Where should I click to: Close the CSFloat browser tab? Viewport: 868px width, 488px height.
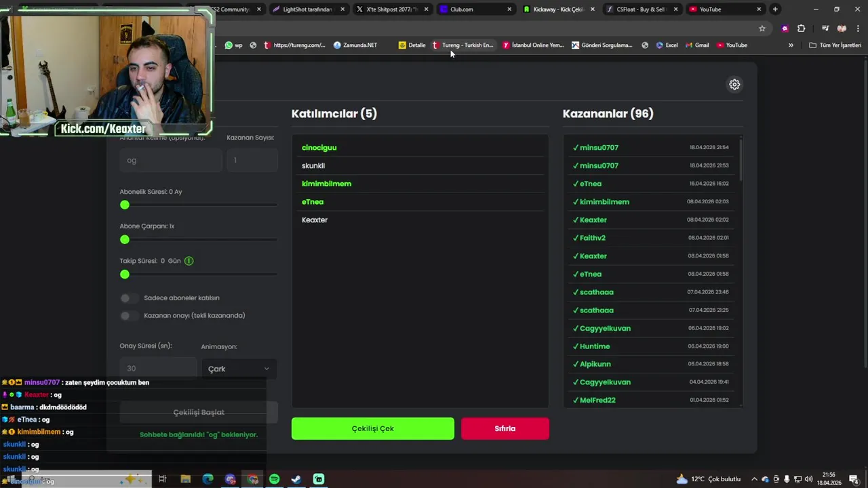[x=675, y=9]
